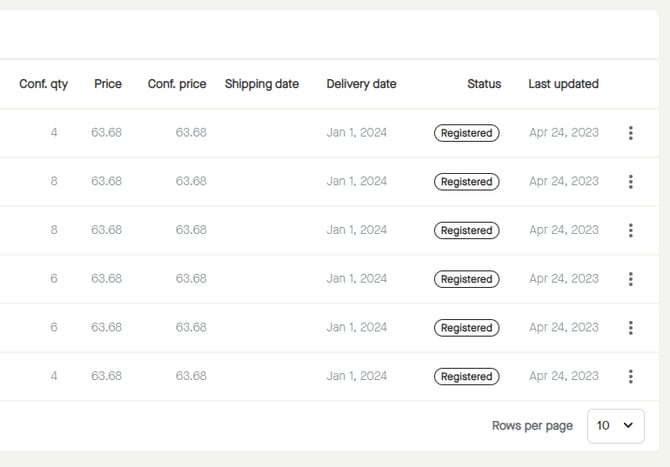Sort by the Price column header
Image resolution: width=670 pixels, height=467 pixels.
[x=108, y=84]
